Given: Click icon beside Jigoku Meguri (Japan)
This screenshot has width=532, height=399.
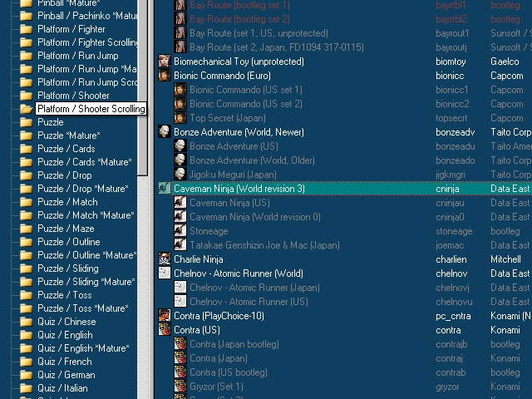Looking at the screenshot, I should pyautogui.click(x=180, y=175).
